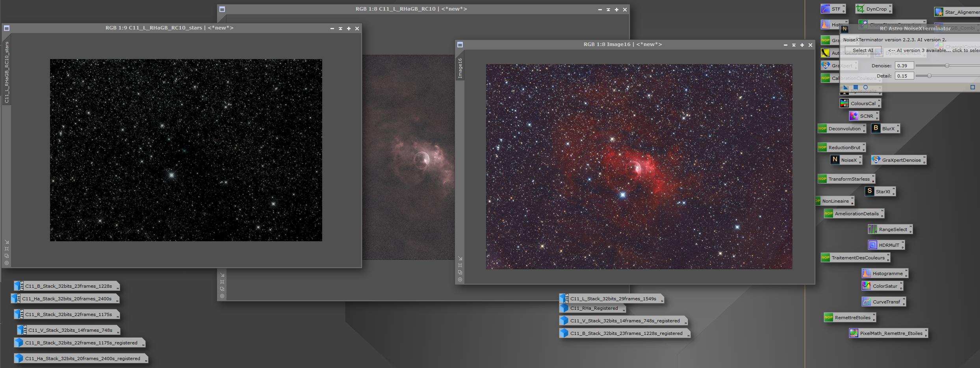Open the C11_RHa_Registered image icon
Viewport: 980px width, 368px height.
(592, 308)
